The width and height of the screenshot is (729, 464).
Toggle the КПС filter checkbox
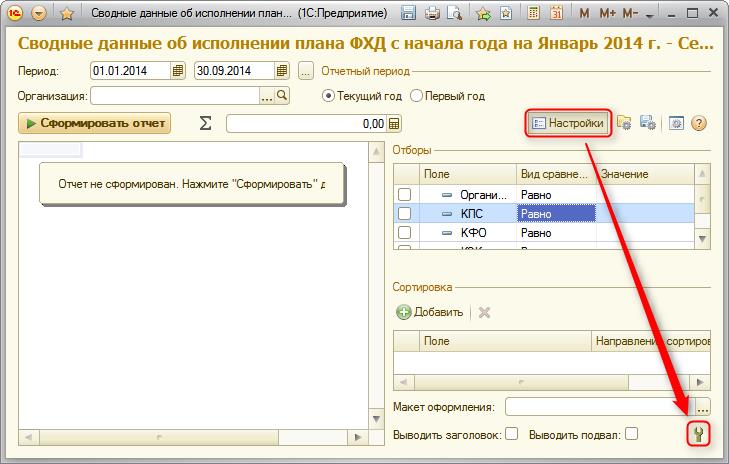pos(404,213)
